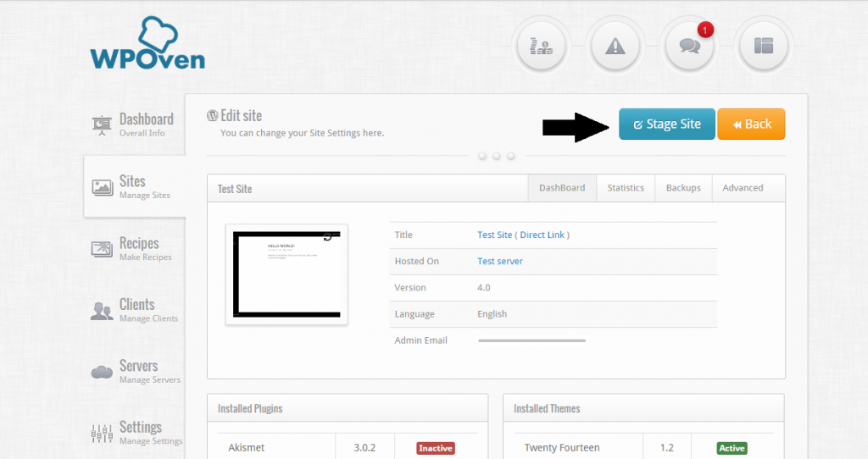This screenshot has width=868, height=459.
Task: Click the Recipes icon in sidebar
Action: click(x=102, y=250)
